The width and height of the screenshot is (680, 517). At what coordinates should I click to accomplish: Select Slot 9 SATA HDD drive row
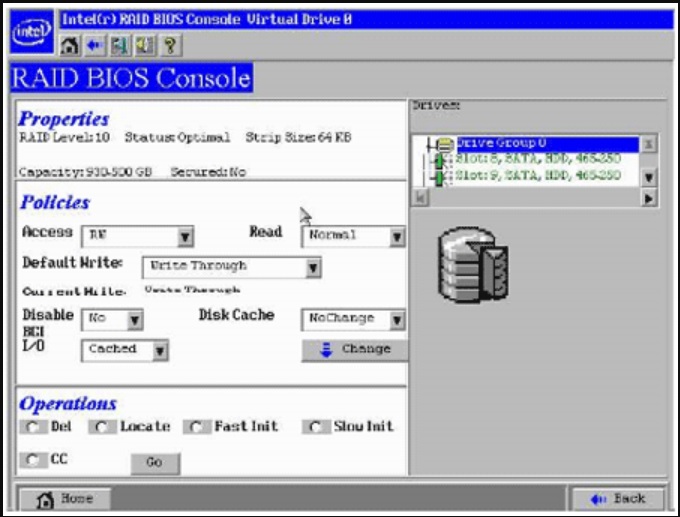(x=538, y=176)
